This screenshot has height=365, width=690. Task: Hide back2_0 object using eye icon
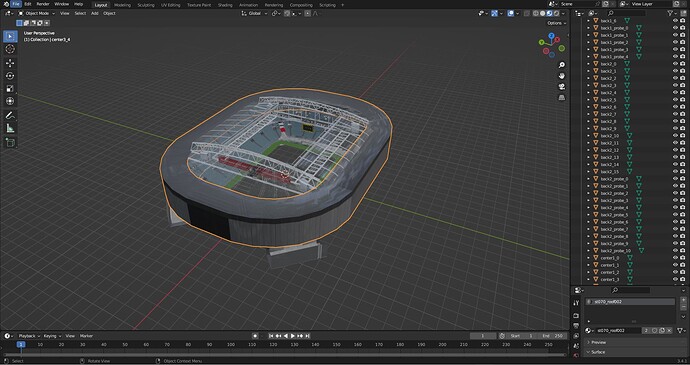point(675,64)
